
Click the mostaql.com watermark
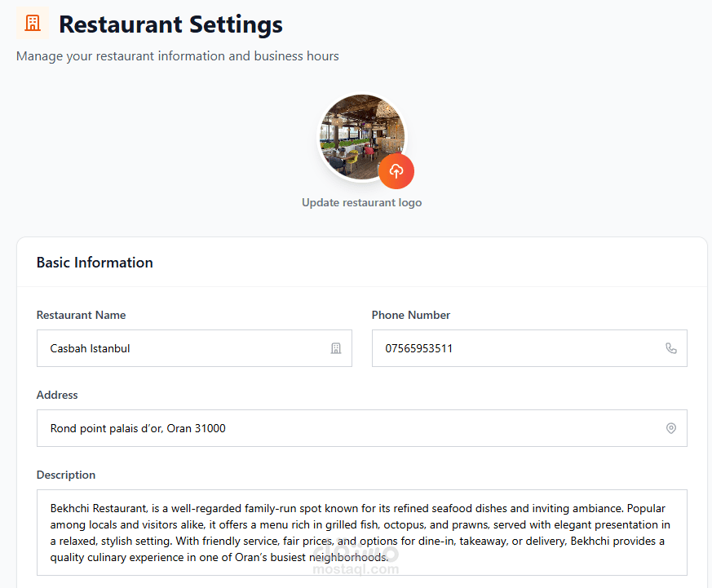(356, 559)
